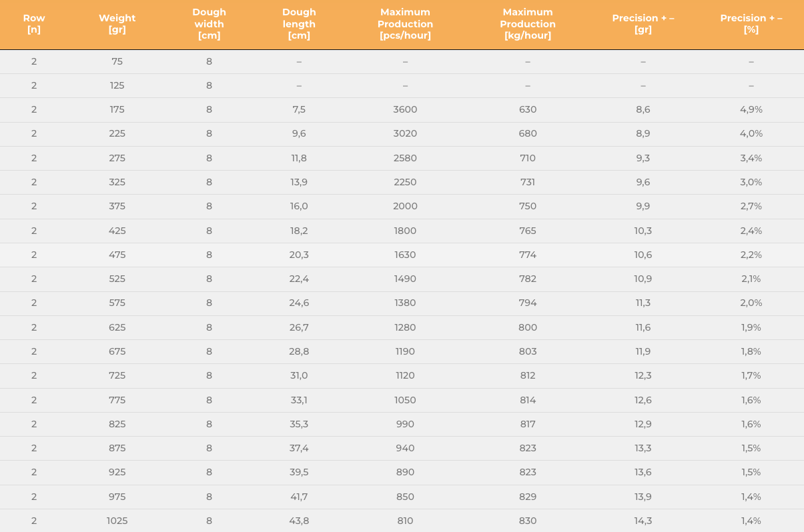Click the 4,9% precision cell

point(751,109)
